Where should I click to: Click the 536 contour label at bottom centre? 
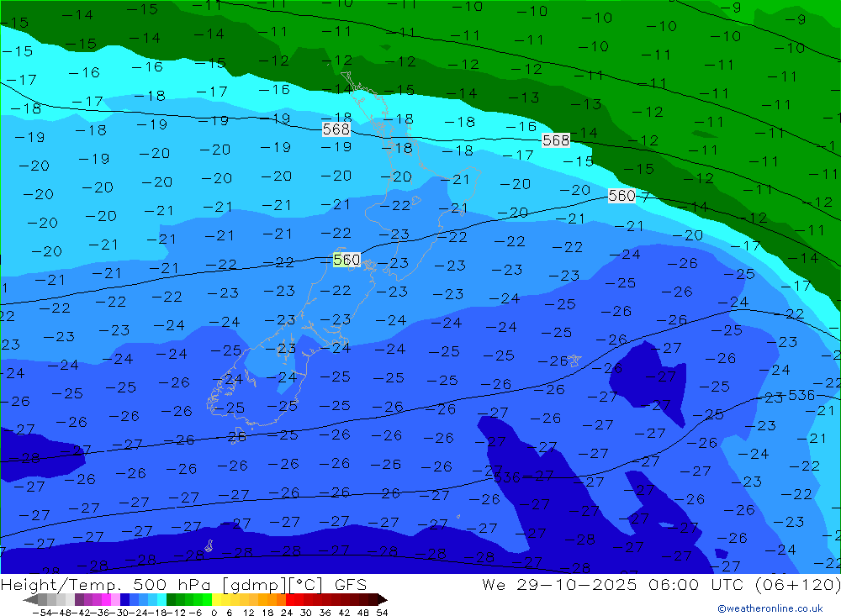507,477
